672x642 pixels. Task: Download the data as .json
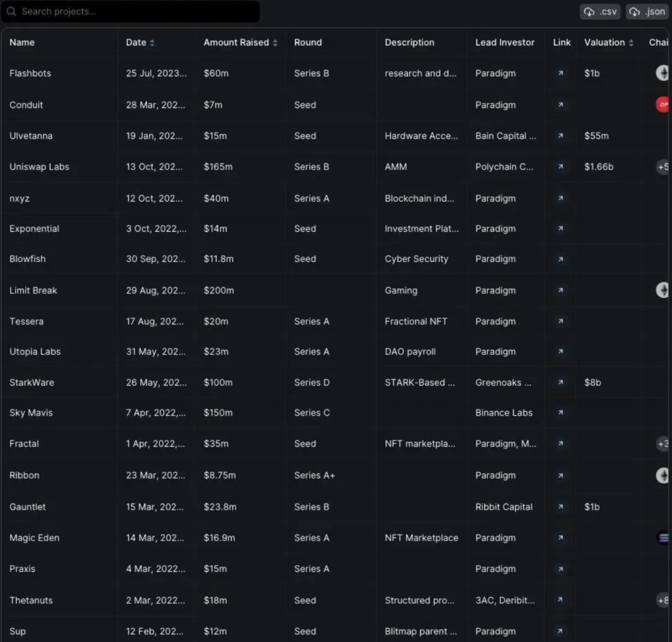(x=647, y=12)
